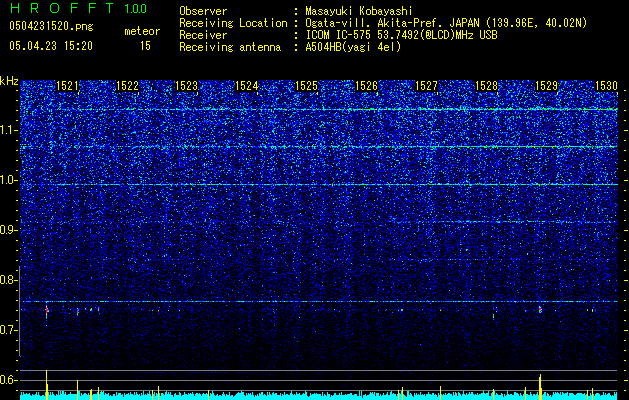Click the 1528 time marker
Image resolution: width=629 pixels, height=400 pixels.
pyautogui.click(x=486, y=86)
